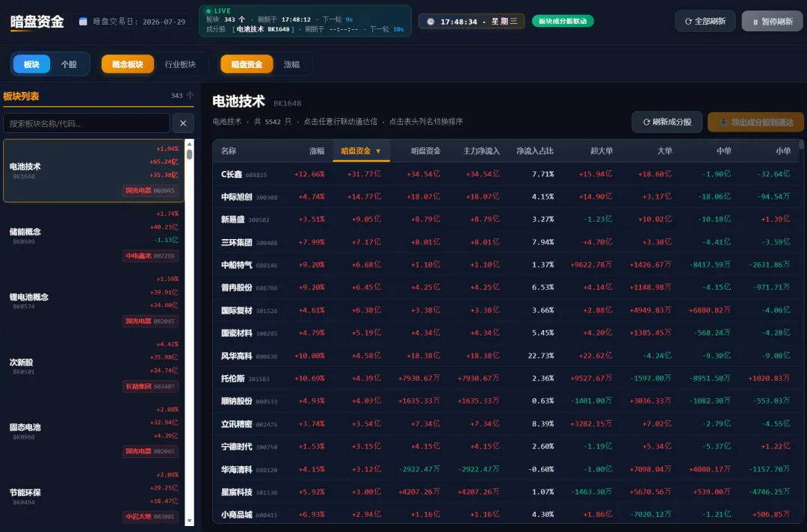Image resolution: width=807 pixels, height=532 pixels.
Task: Click the 全部刷新 button
Action: coord(705,21)
